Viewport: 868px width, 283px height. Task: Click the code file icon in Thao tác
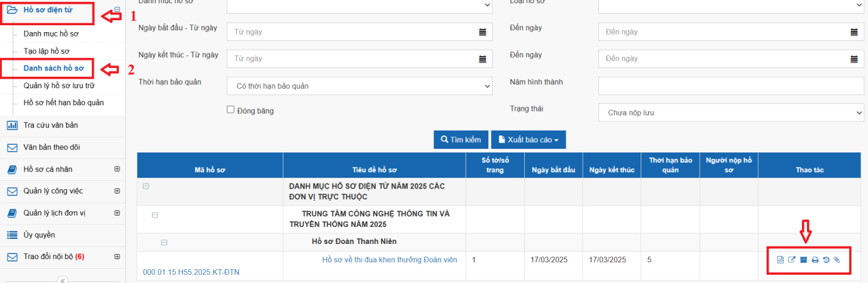[x=780, y=260]
